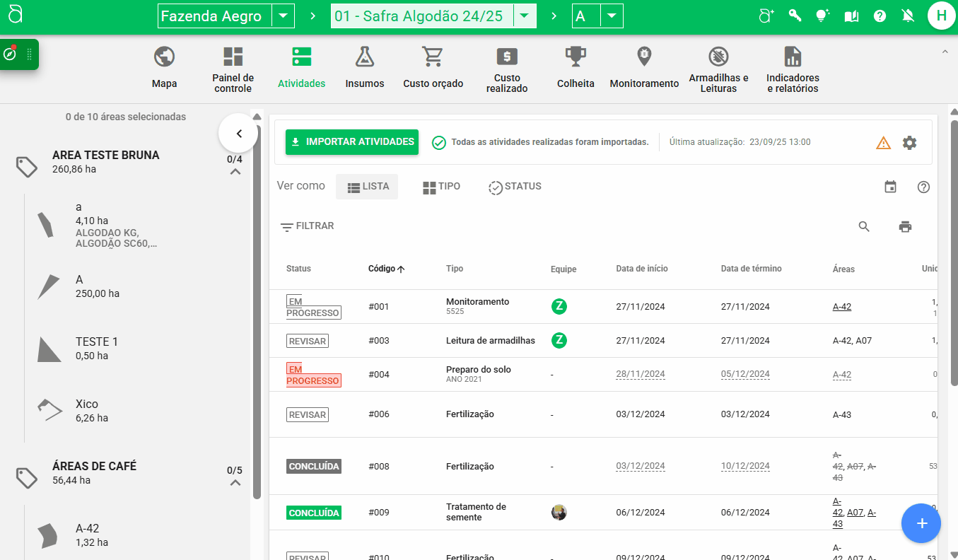The height and width of the screenshot is (560, 958).
Task: Open activity #009 Tratamento de semente
Action: click(x=476, y=512)
